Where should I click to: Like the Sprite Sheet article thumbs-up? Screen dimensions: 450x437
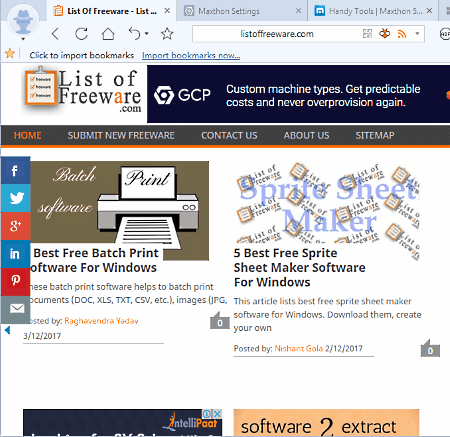(x=430, y=349)
